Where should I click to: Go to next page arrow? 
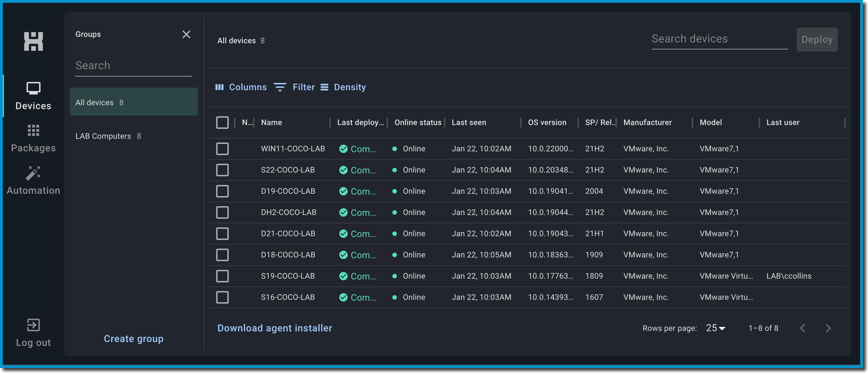tap(828, 328)
